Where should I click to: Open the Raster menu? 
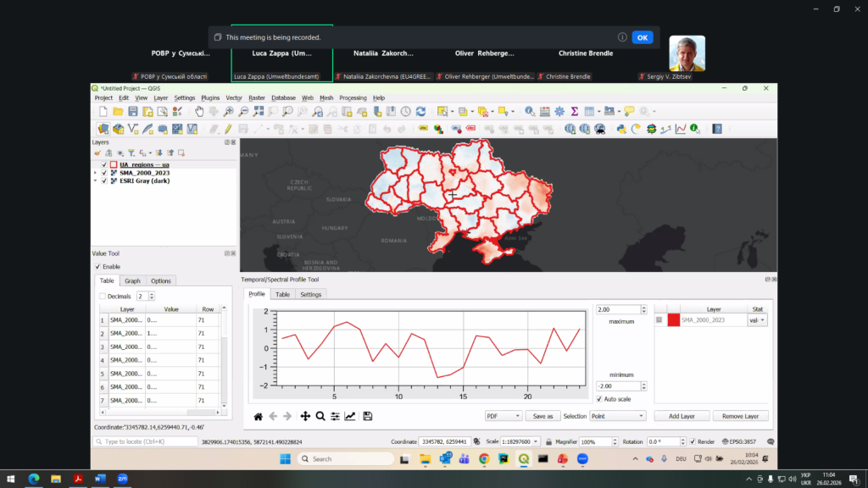pyautogui.click(x=258, y=98)
